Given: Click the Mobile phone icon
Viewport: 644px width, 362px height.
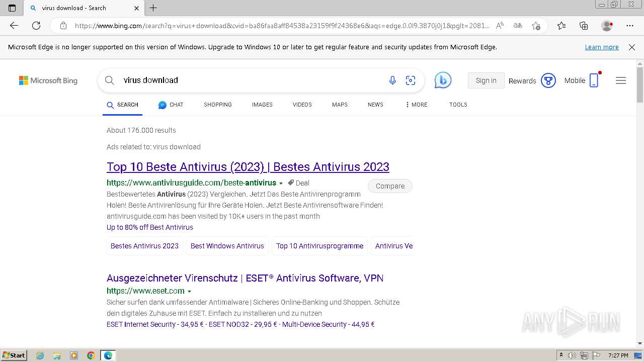Looking at the screenshot, I should [x=594, y=80].
